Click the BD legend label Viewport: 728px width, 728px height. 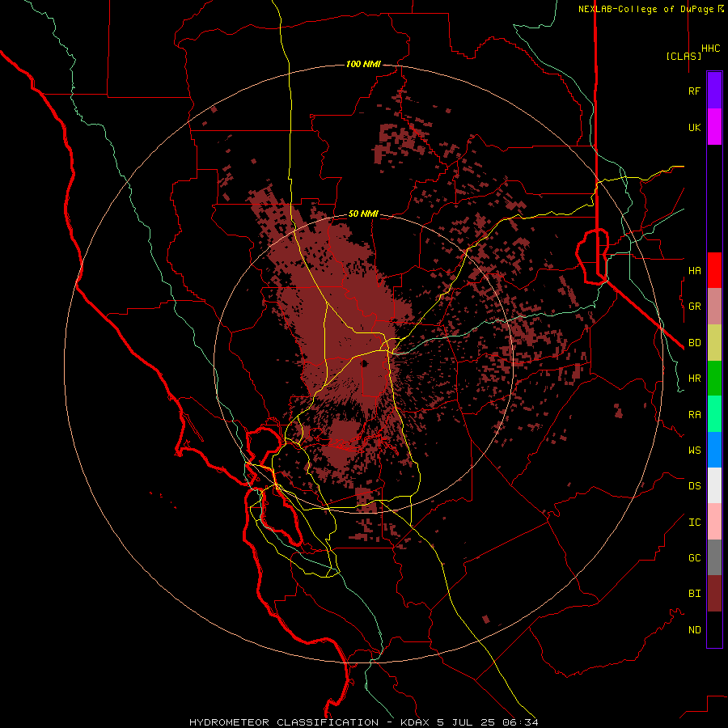(694, 343)
